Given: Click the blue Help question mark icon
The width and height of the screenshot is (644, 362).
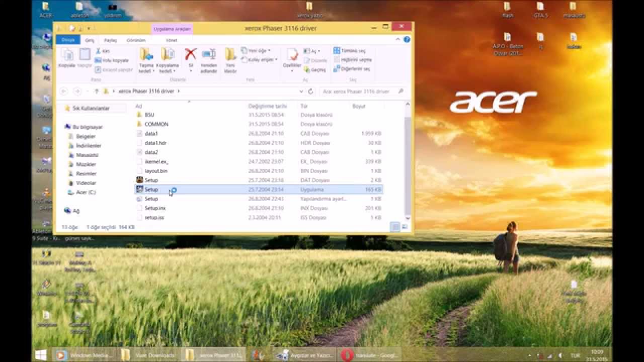Looking at the screenshot, I should point(407,40).
